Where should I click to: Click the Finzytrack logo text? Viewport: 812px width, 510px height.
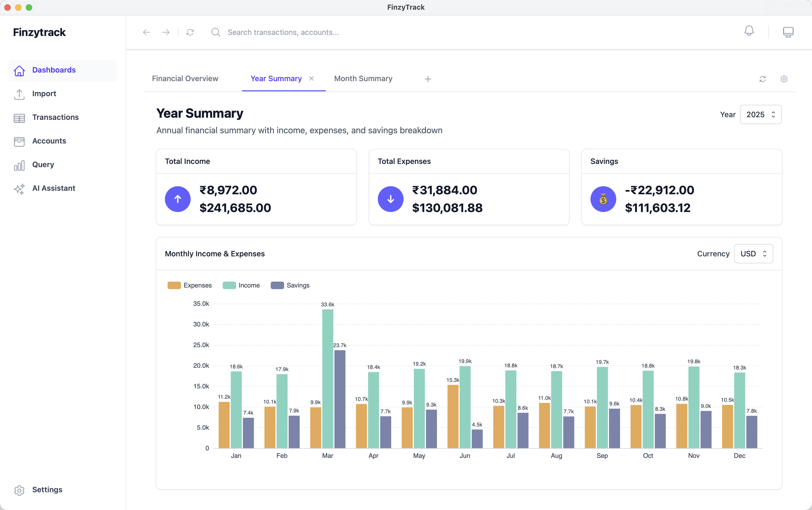pos(39,33)
